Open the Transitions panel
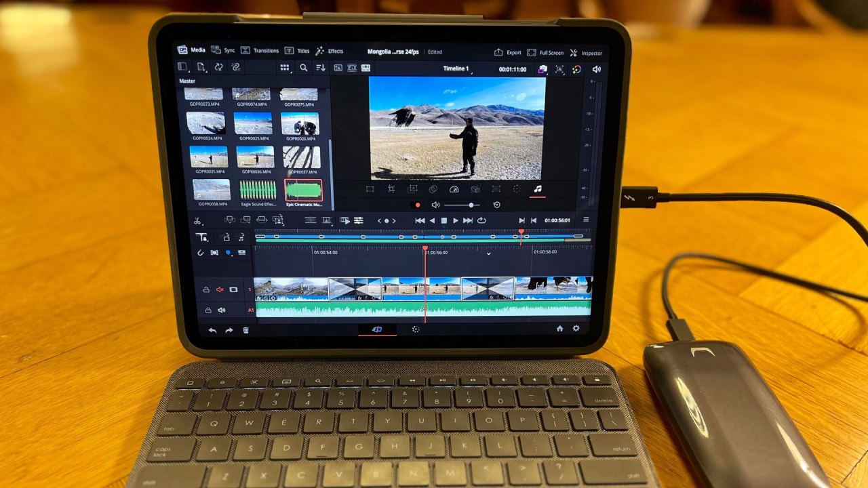 pyautogui.click(x=260, y=50)
